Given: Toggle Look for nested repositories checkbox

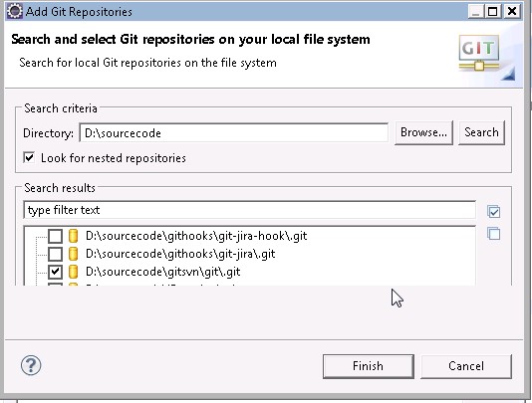Looking at the screenshot, I should coord(29,157).
